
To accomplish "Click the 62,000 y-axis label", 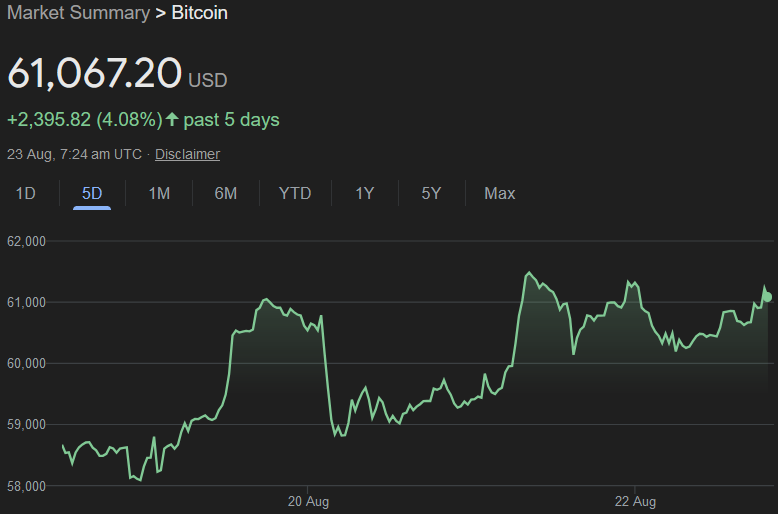I will 27,241.
